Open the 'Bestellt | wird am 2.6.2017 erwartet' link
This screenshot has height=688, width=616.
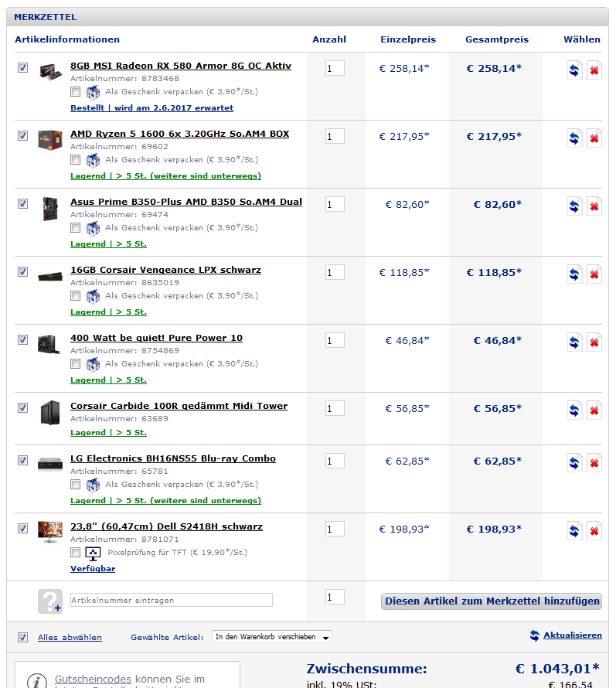151,108
